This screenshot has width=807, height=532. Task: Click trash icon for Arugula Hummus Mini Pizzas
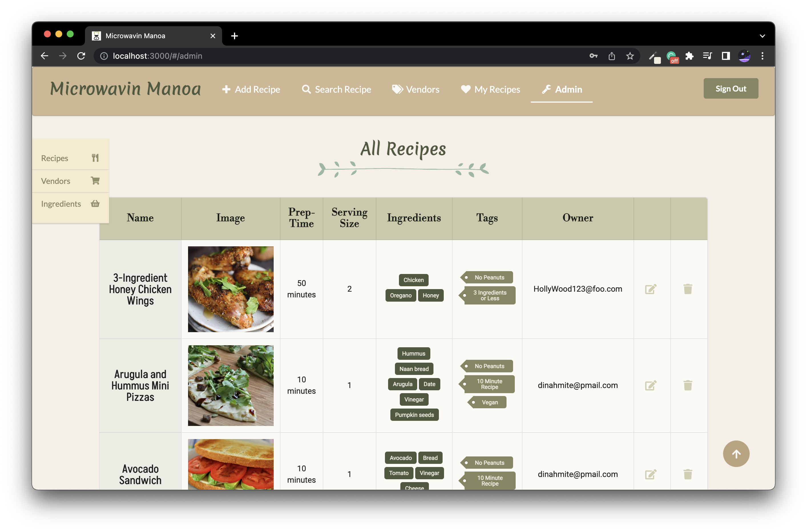pos(687,385)
